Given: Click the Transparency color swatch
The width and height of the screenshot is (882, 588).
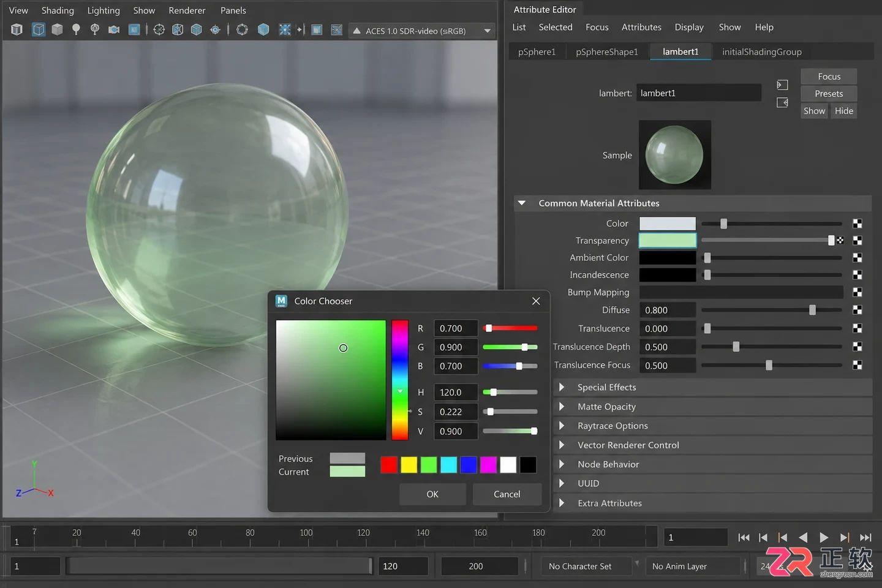Looking at the screenshot, I should click(x=668, y=241).
